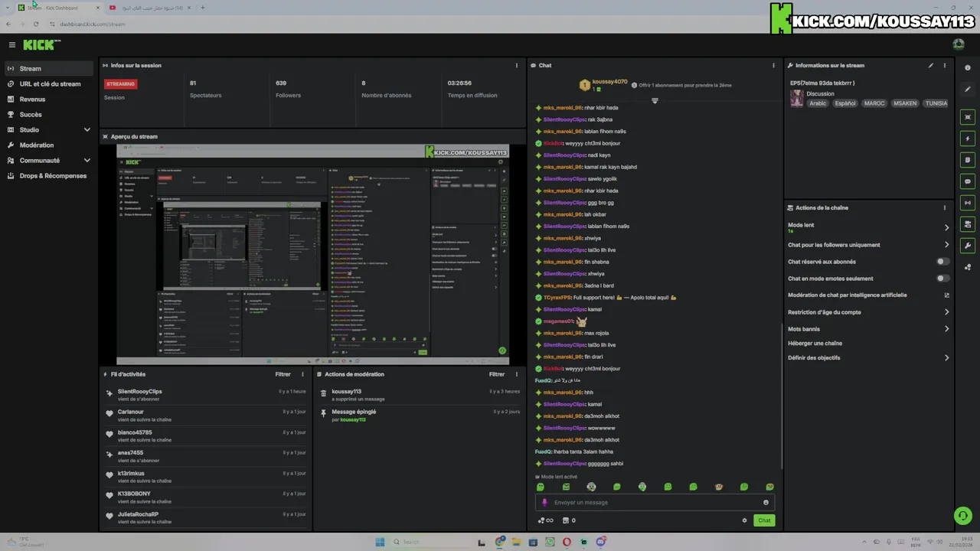Open three-dot menu of Informations sur le stream
Image resolution: width=980 pixels, height=551 pixels.
click(x=944, y=66)
